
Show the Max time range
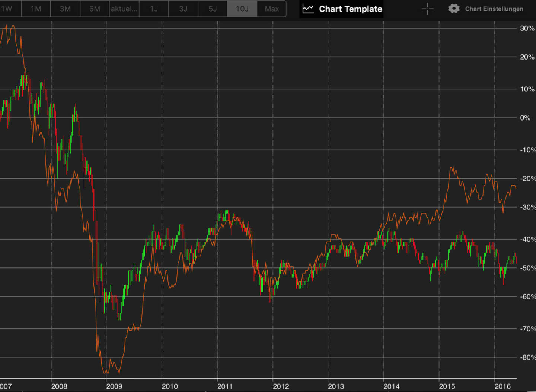[x=272, y=9]
